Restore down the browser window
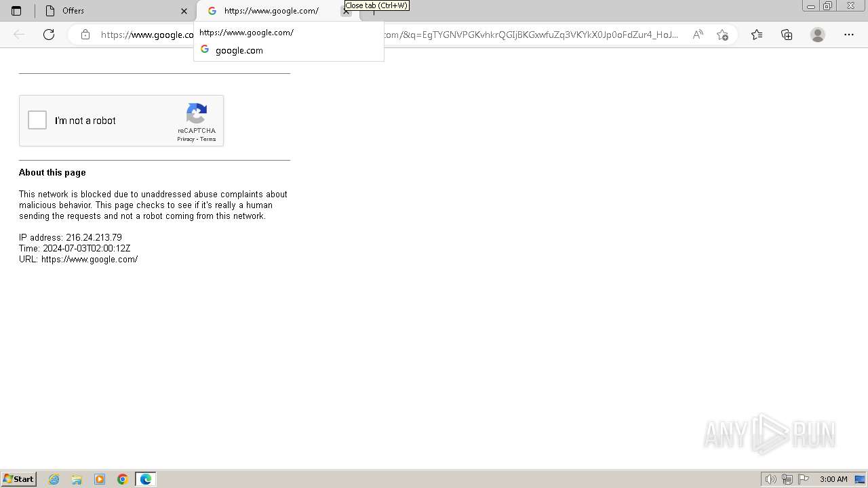The width and height of the screenshot is (868, 488). 827,6
